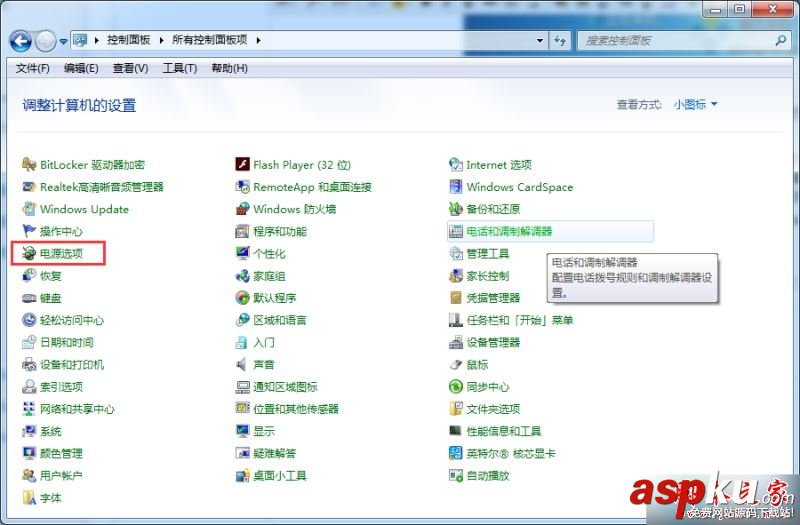Open 电话和调制解调器 link

[509, 232]
